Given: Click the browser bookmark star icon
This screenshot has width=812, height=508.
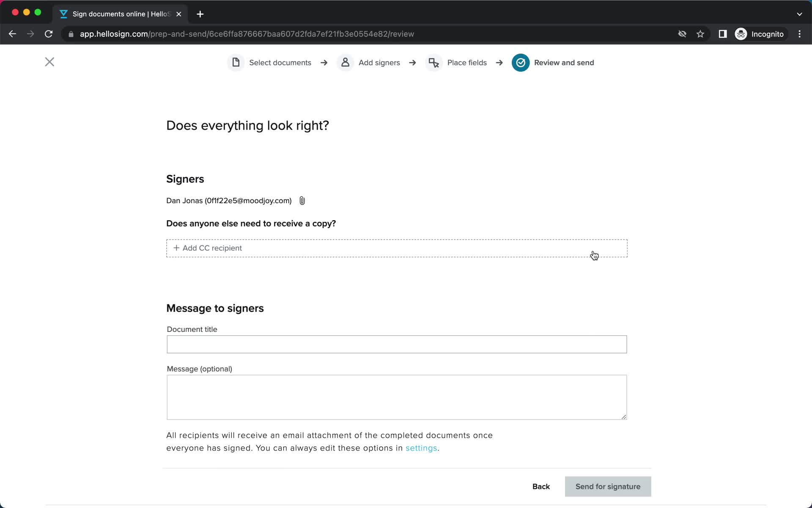Looking at the screenshot, I should [x=701, y=34].
